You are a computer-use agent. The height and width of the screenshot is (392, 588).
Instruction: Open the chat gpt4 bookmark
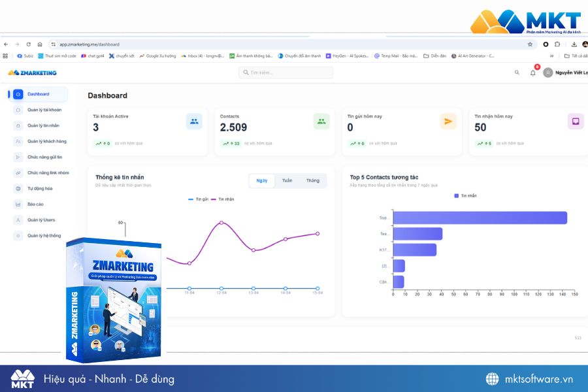93,56
